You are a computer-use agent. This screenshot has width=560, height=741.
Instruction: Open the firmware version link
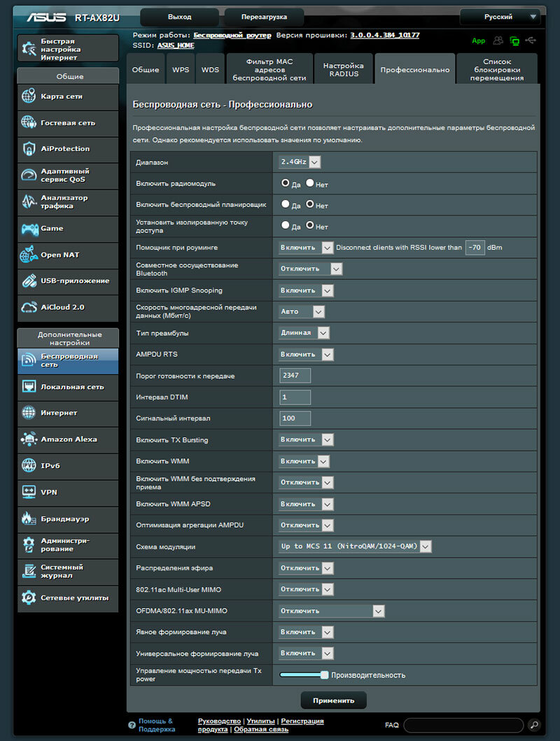point(385,35)
